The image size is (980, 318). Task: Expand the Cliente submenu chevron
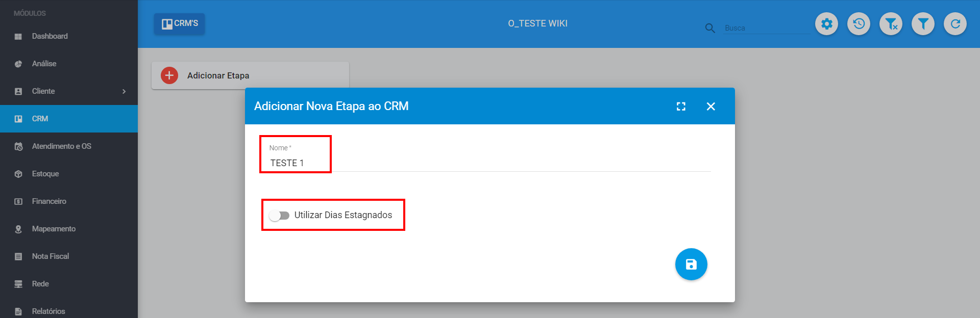(x=124, y=91)
